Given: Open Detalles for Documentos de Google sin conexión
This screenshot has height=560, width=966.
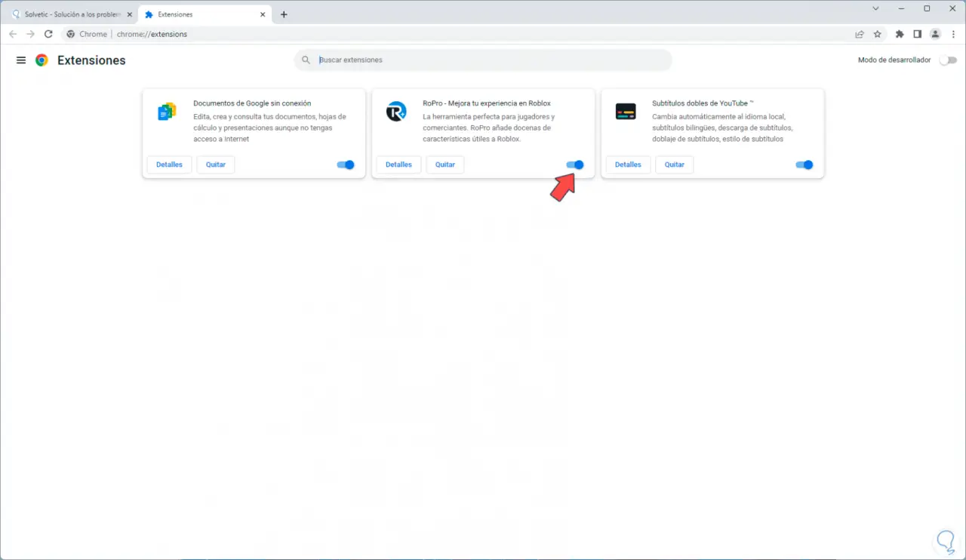Looking at the screenshot, I should 169,165.
